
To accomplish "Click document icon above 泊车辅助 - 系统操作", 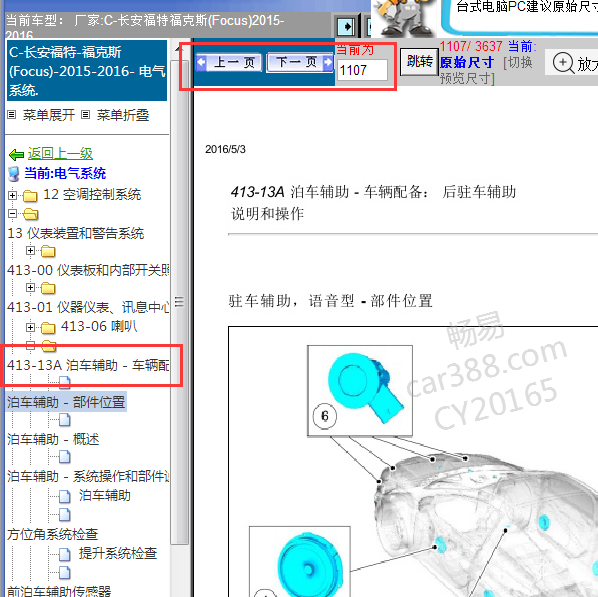I will click(x=64, y=457).
